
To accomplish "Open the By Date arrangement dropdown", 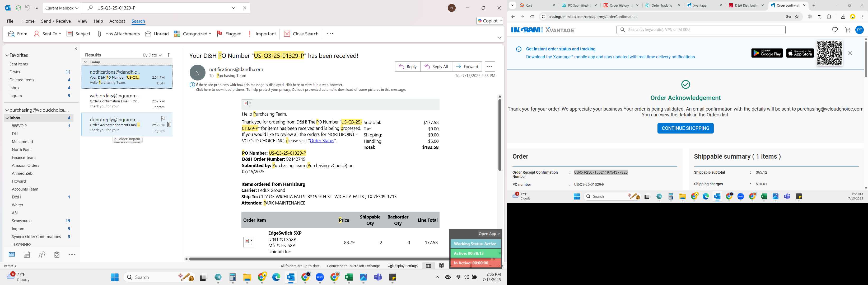I will pyautogui.click(x=152, y=55).
